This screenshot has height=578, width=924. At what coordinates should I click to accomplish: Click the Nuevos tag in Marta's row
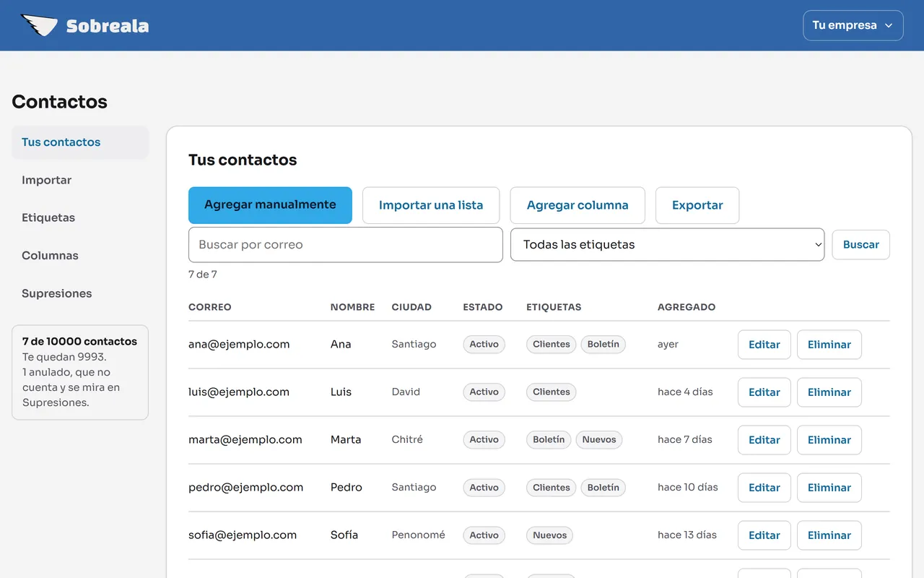tap(599, 439)
